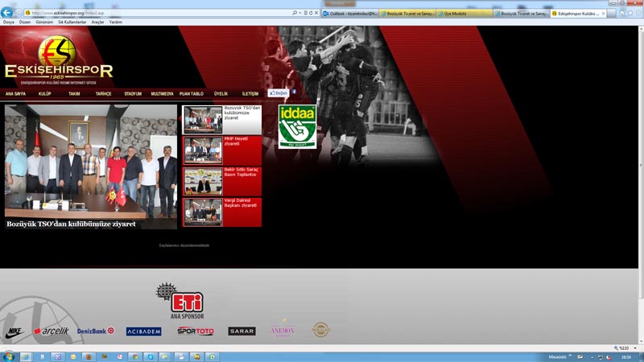This screenshot has width=644, height=362.
Task: Click the MHP Heyeti ziyareti news title text
Action: (x=236, y=142)
